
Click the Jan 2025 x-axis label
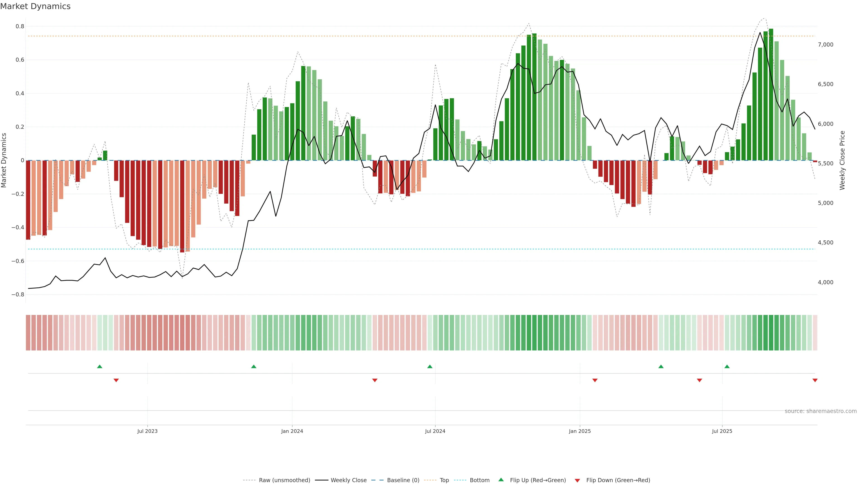(580, 431)
